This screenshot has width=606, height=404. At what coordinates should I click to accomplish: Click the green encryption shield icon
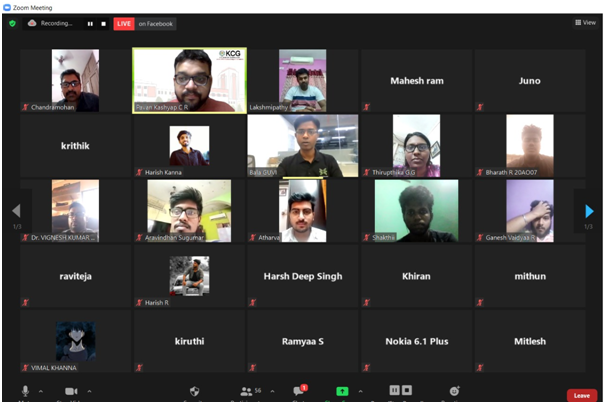pos(12,24)
